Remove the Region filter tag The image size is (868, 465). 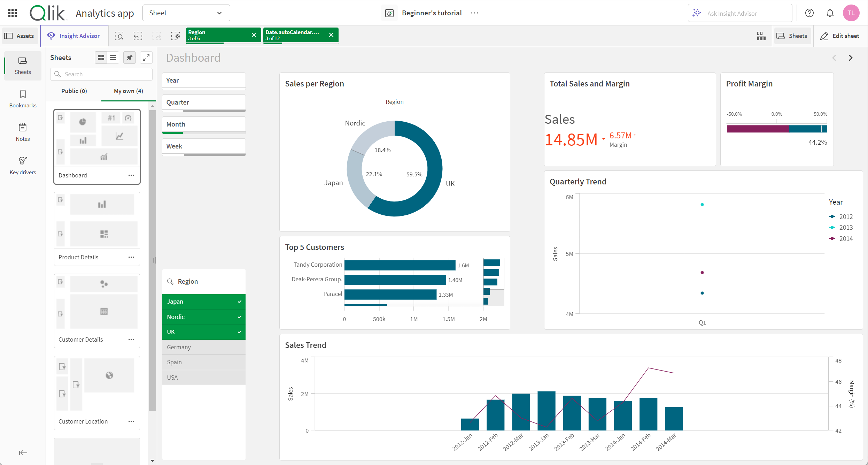click(254, 35)
